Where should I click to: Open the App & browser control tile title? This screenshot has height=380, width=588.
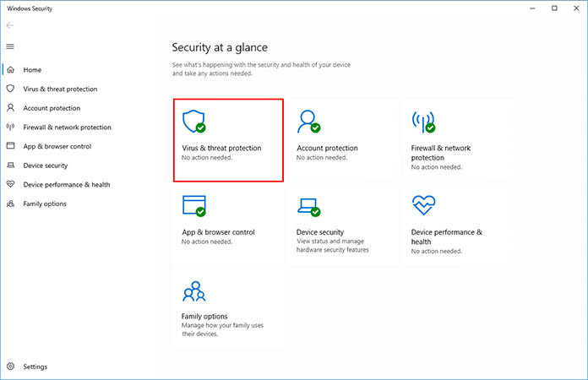pyautogui.click(x=218, y=232)
